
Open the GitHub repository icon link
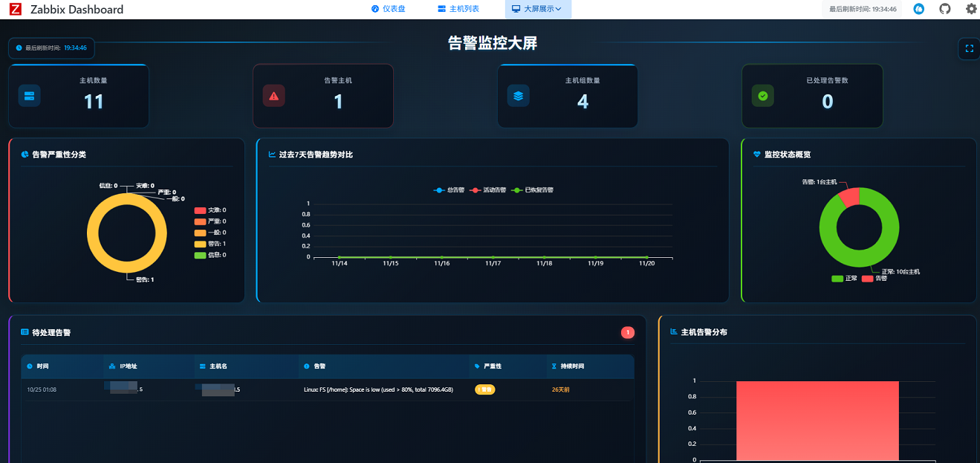click(x=944, y=9)
